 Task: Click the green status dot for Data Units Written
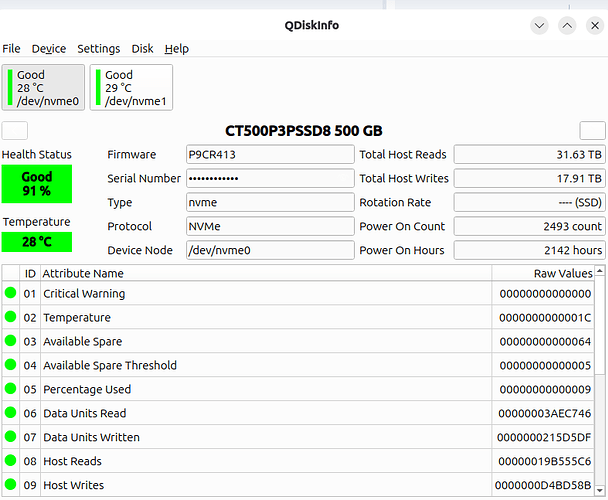pos(10,436)
